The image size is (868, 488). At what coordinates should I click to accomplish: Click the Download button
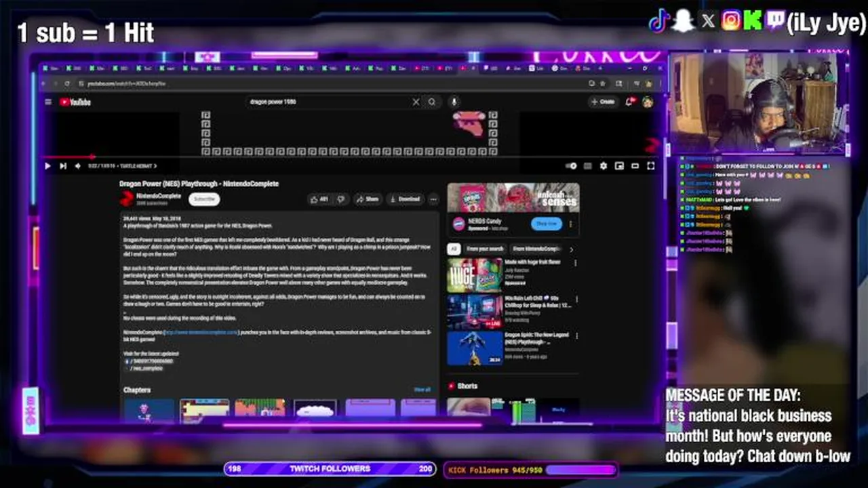click(406, 199)
